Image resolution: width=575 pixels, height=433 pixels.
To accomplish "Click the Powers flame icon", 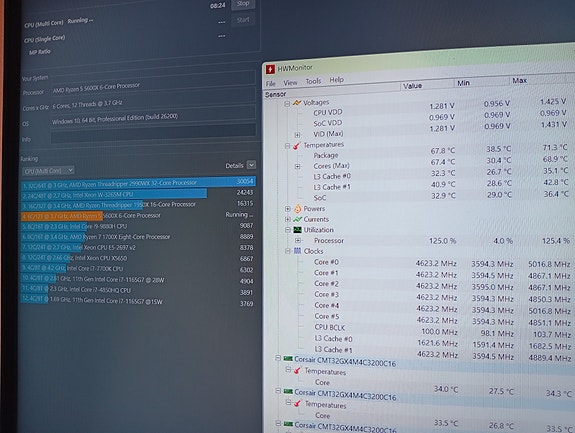I will pyautogui.click(x=297, y=209).
